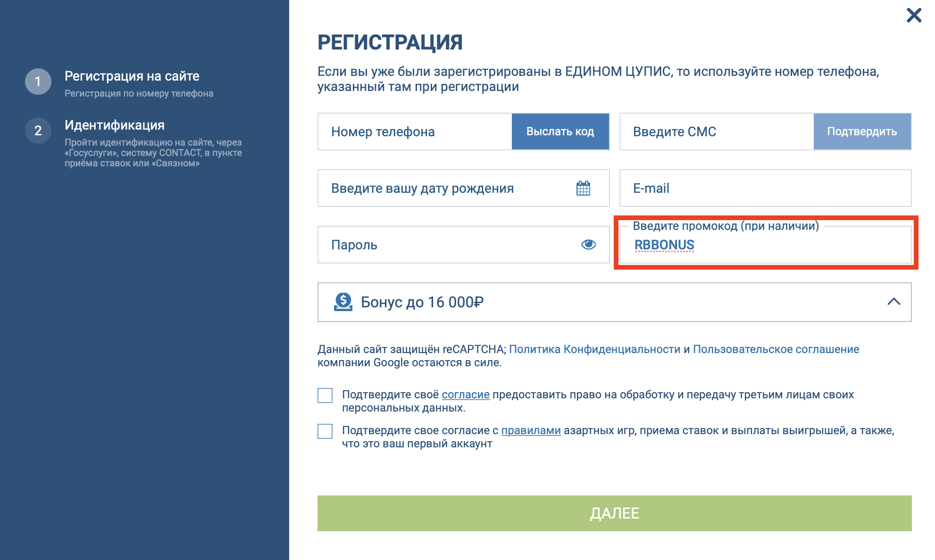This screenshot has height=560, width=935.
Task: Focus the phone number input field
Action: 415,132
